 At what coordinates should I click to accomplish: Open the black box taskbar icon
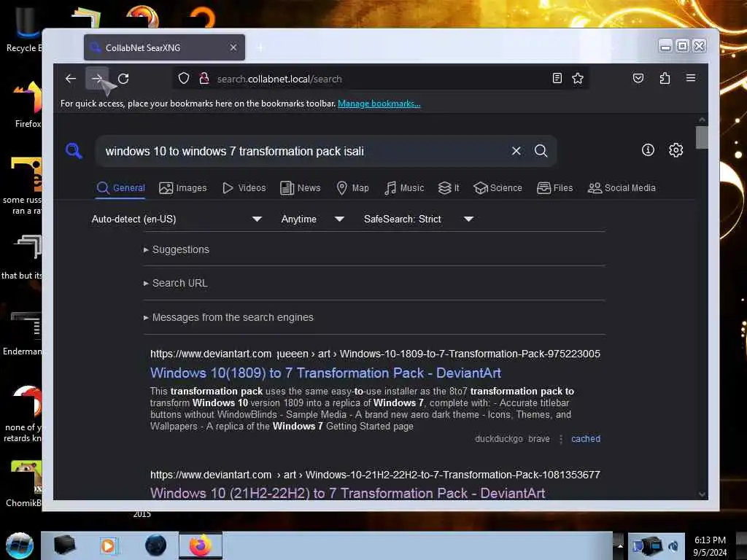[x=64, y=545]
